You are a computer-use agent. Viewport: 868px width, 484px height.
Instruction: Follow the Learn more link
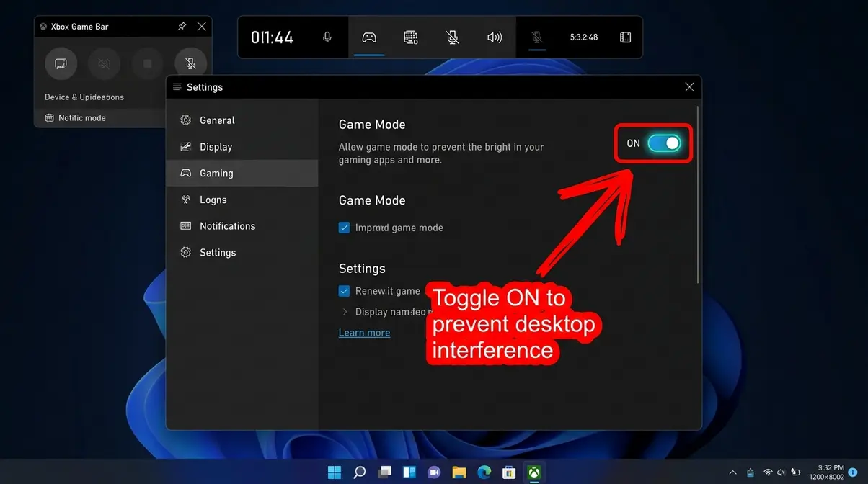pos(364,333)
